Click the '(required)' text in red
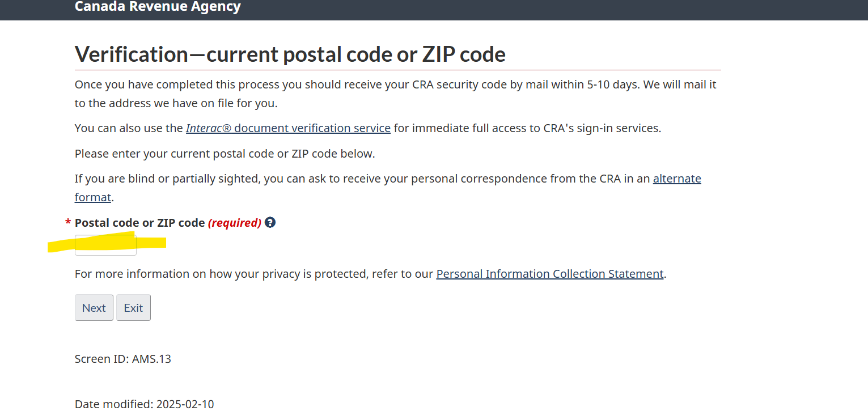Viewport: 868px width, 415px height. pyautogui.click(x=235, y=222)
